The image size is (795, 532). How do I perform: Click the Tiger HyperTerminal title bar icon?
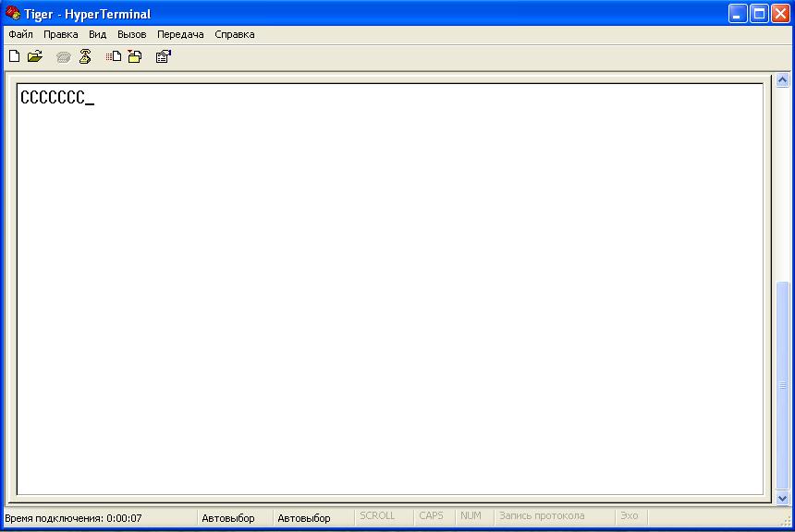(13, 14)
